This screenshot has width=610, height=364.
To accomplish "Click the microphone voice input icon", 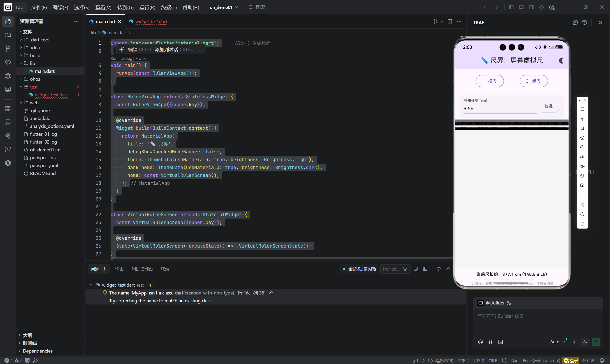I will tap(585, 342).
